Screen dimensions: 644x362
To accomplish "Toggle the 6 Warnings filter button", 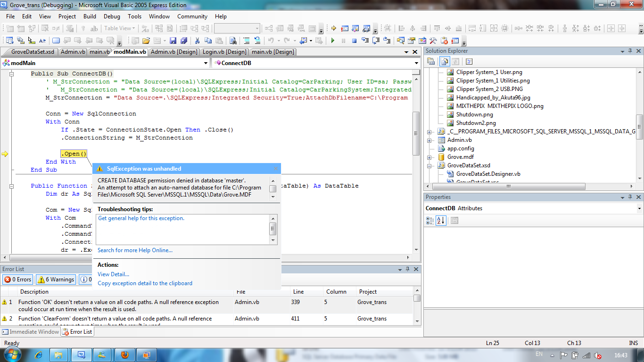I will (x=56, y=280).
